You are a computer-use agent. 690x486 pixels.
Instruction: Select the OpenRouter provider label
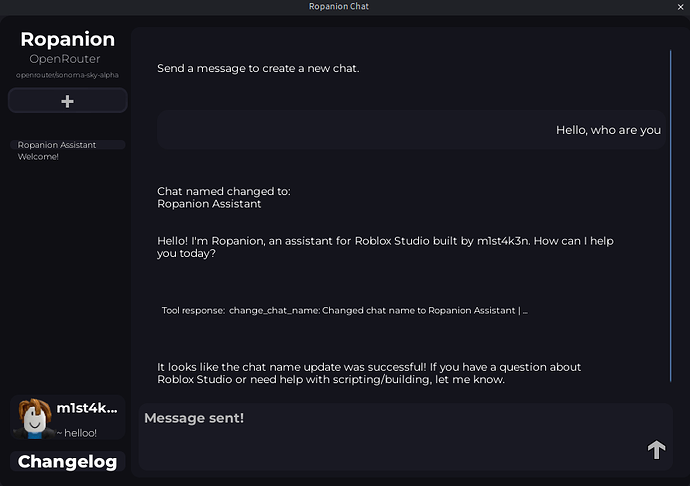[x=65, y=59]
